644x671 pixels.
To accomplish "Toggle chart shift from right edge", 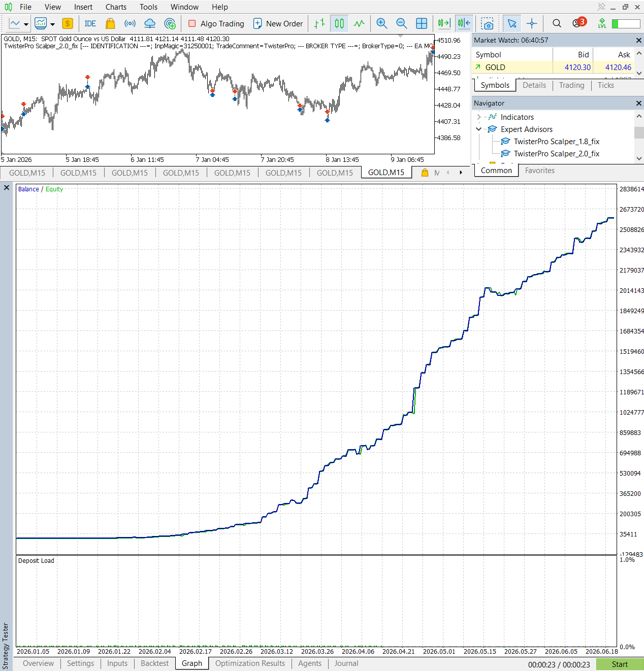I will (x=464, y=23).
